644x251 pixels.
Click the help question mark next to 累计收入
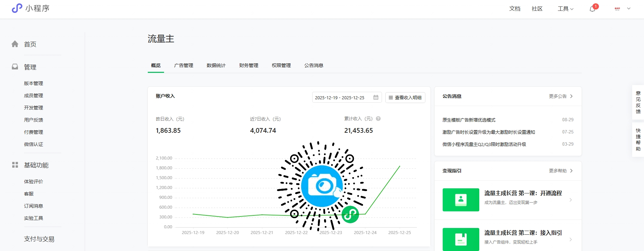(x=378, y=119)
